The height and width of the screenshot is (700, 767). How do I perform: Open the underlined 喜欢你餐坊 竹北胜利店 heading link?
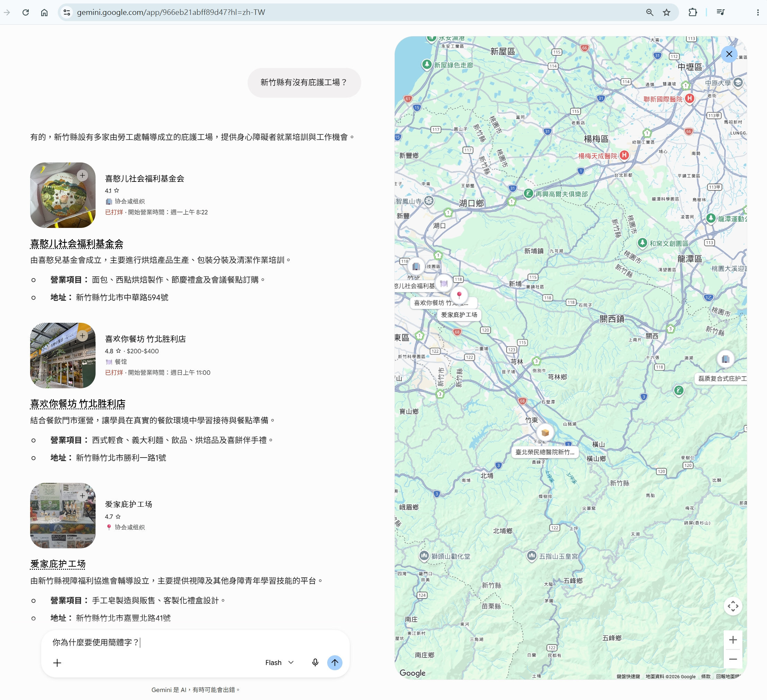pos(78,404)
